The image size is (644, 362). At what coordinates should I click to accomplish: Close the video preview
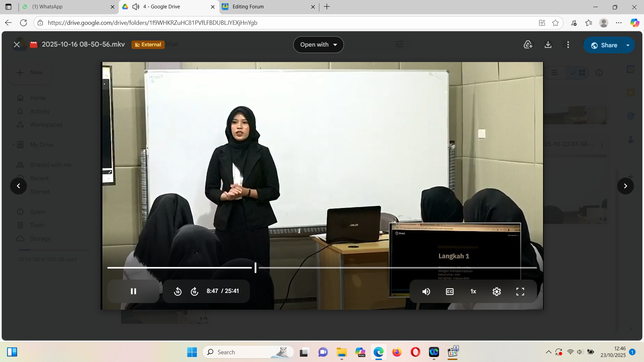17,45
